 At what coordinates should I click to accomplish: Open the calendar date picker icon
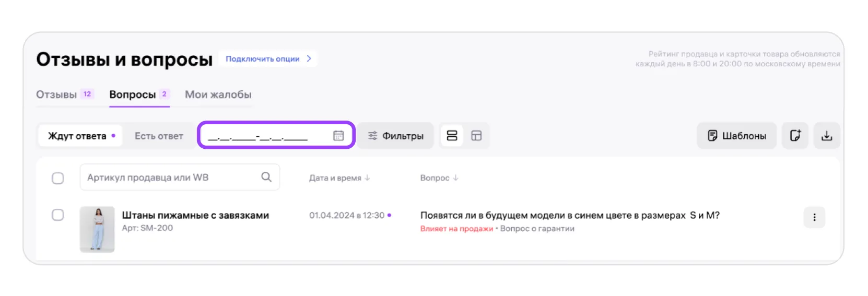(x=338, y=136)
